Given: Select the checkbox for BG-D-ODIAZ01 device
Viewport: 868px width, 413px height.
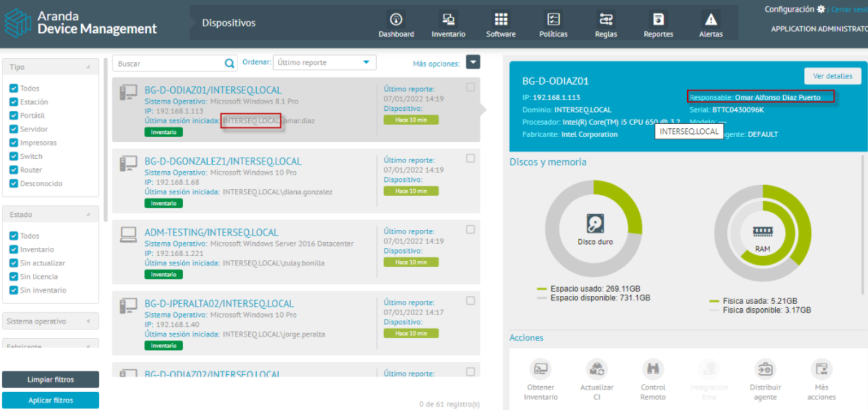Looking at the screenshot, I should (470, 88).
